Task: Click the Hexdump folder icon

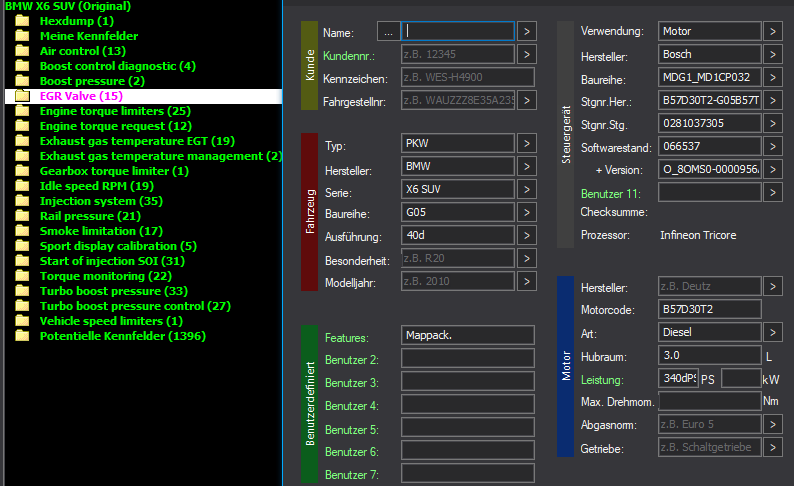Action: [22, 21]
